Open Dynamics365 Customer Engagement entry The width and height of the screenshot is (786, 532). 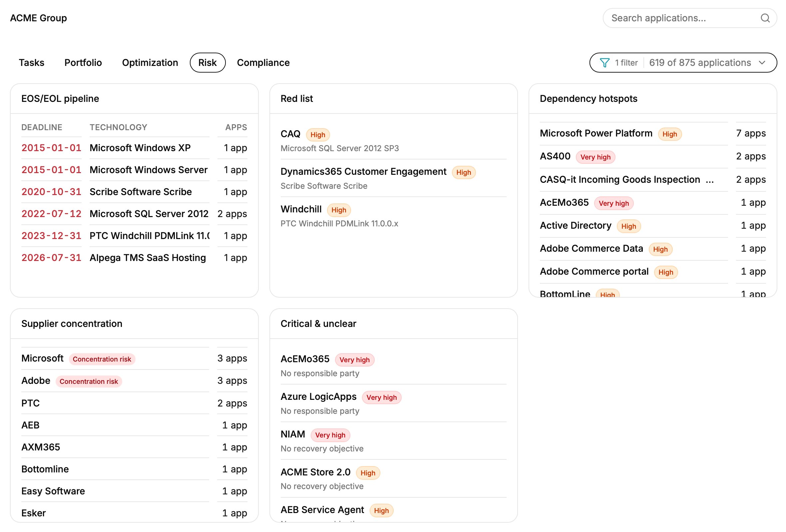[393, 178]
